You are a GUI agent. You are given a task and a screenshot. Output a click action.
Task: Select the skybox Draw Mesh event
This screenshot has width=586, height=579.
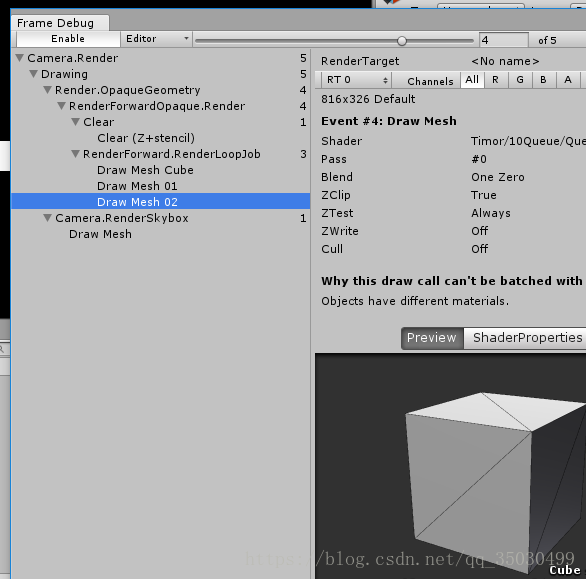(161, 234)
